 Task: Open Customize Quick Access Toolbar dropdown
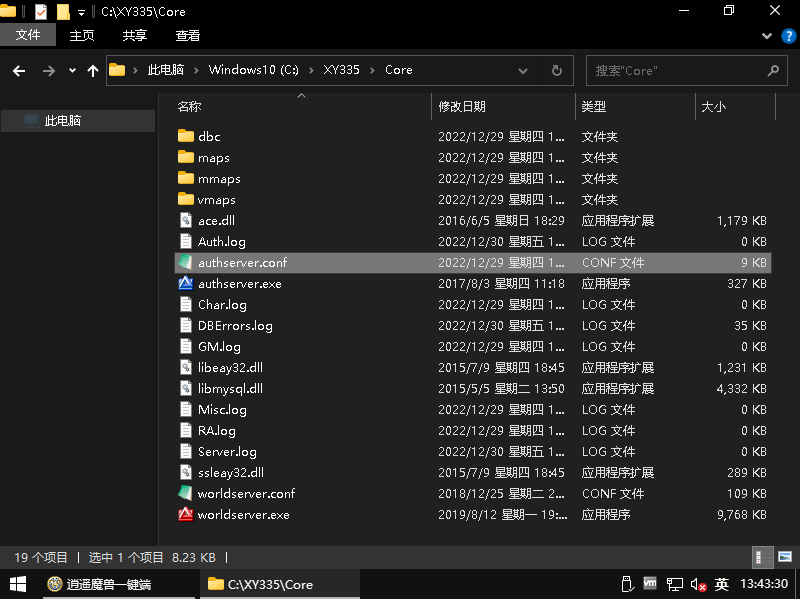[x=81, y=12]
